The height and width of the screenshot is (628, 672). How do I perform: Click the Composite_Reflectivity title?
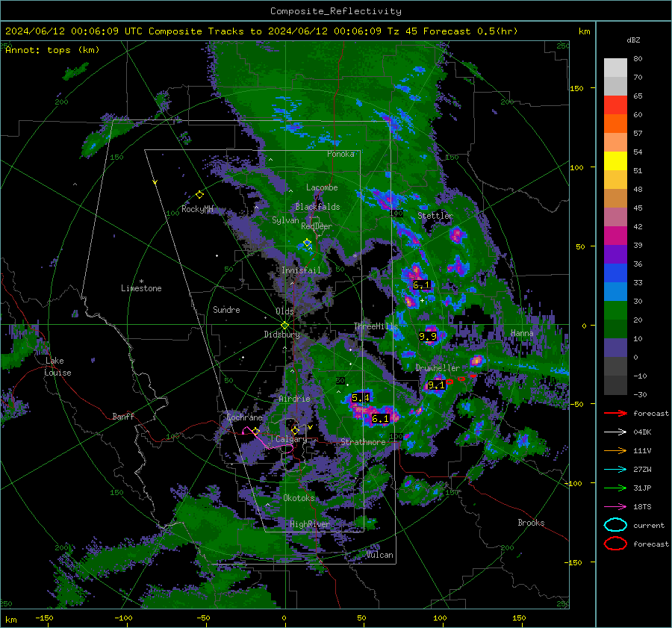(336, 11)
